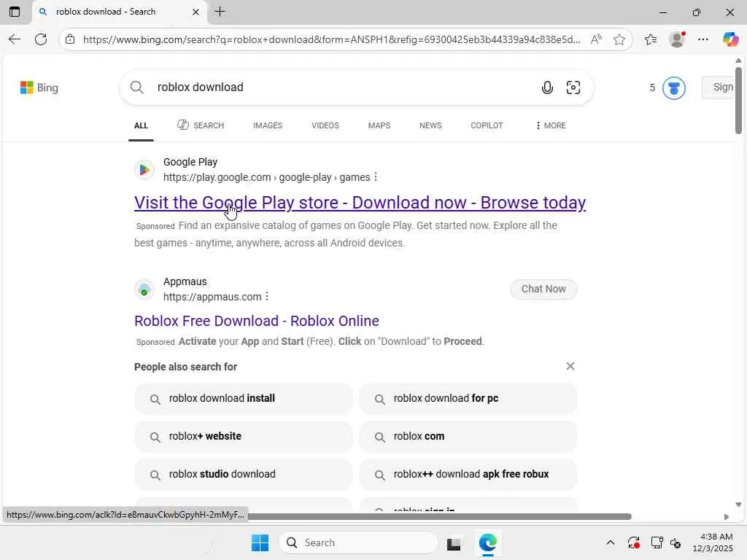
Task: Click the vertical scrollbar thumb
Action: pos(738,101)
